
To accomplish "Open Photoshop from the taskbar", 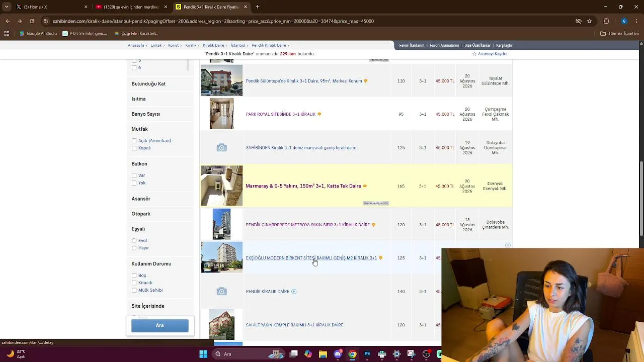I will tap(367, 354).
